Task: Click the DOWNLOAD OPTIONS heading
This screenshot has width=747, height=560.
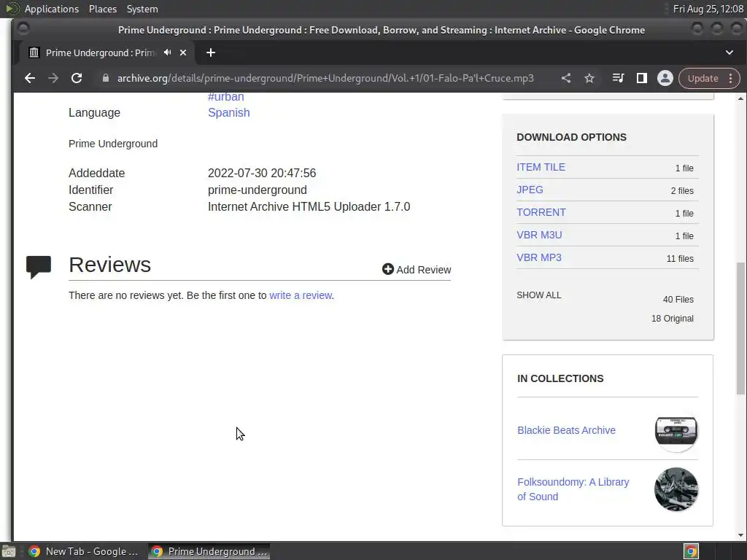Action: pos(571,137)
